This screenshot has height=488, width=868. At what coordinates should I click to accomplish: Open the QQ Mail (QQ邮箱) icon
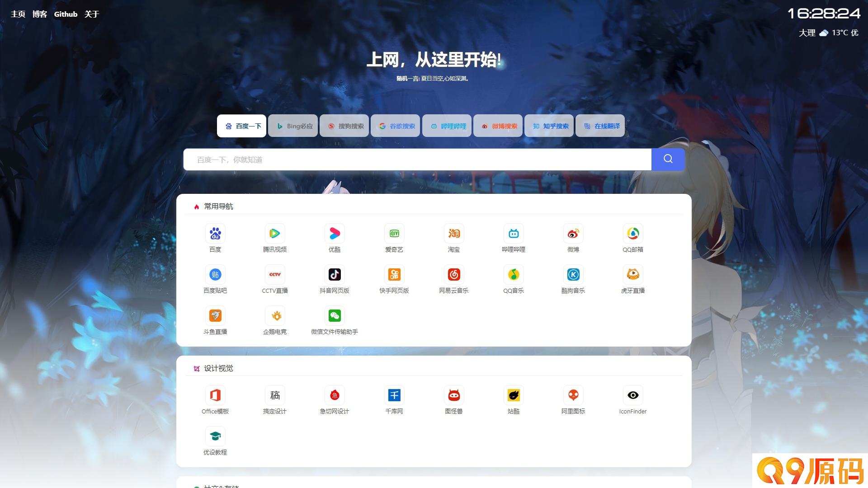coord(633,234)
